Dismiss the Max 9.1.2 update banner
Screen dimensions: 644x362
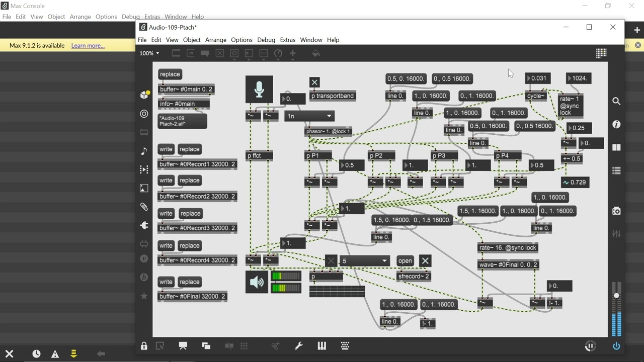[x=638, y=45]
